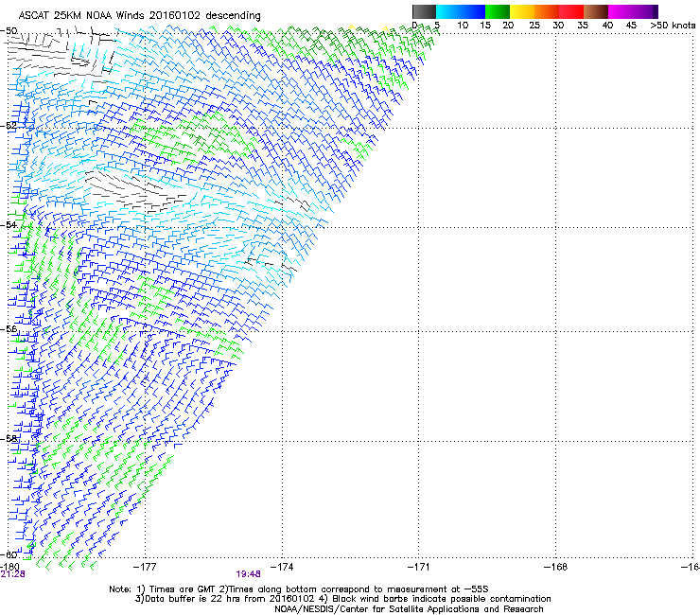Click the '-177' longitude label
Image resolution: width=700 pixels, height=615 pixels.
pyautogui.click(x=145, y=567)
